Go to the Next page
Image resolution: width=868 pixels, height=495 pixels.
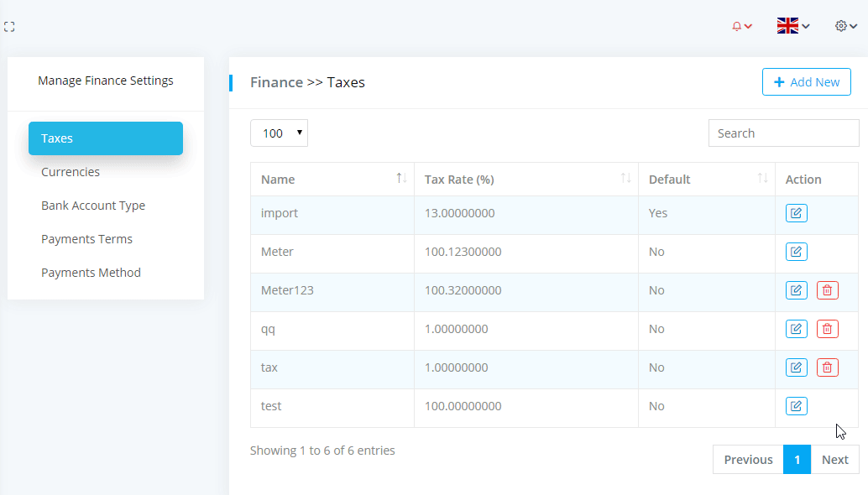click(x=834, y=460)
